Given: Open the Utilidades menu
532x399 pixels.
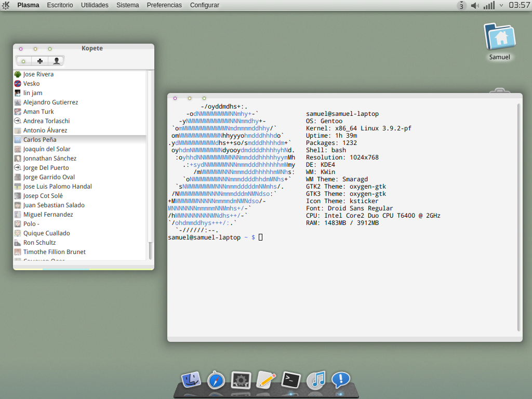Looking at the screenshot, I should click(x=95, y=5).
